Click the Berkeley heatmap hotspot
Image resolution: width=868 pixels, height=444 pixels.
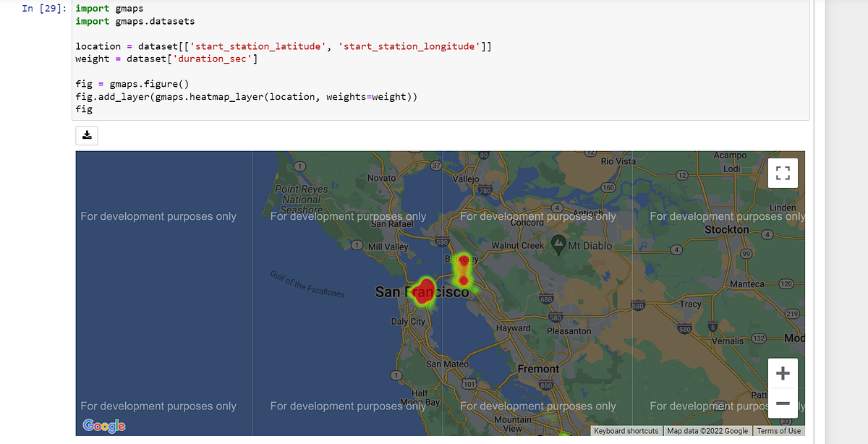point(463,260)
